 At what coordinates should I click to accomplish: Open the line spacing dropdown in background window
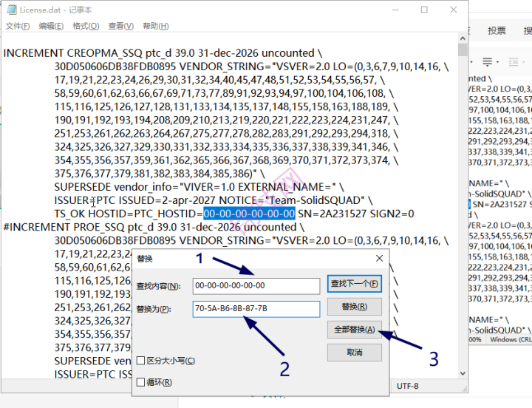[497, 62]
